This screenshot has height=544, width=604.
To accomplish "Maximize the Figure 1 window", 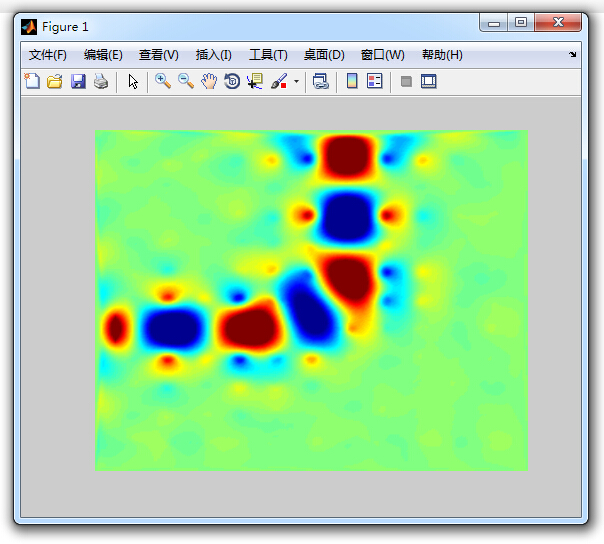I will 521,22.
